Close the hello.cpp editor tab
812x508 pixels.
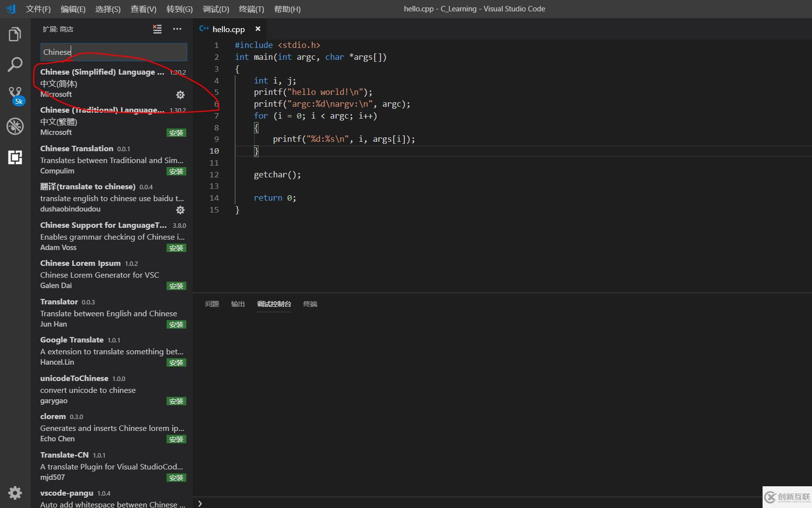(257, 29)
